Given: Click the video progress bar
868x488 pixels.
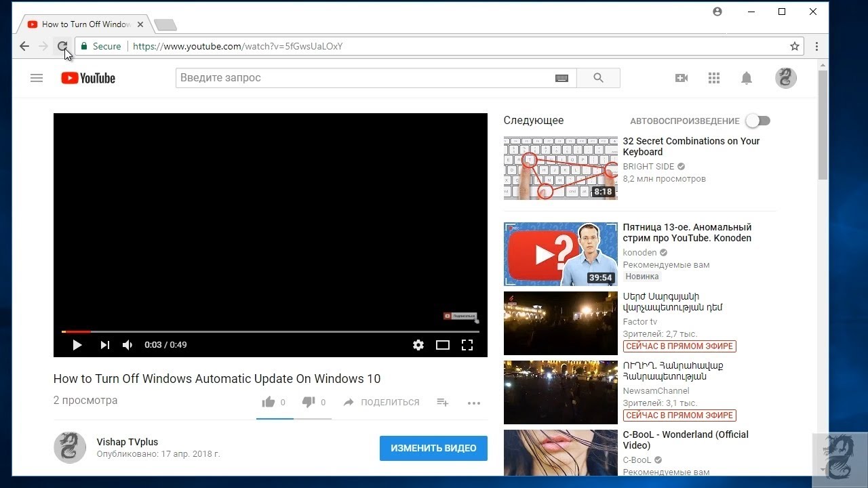Looking at the screenshot, I should click(271, 331).
